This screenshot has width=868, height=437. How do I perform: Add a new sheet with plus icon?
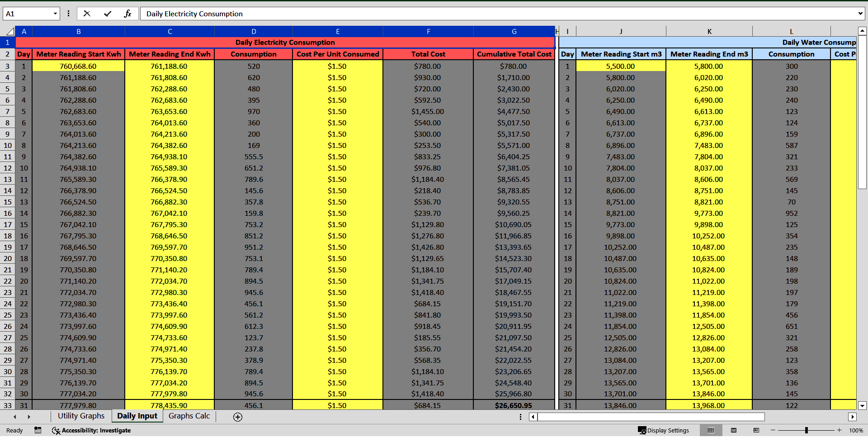(x=238, y=417)
